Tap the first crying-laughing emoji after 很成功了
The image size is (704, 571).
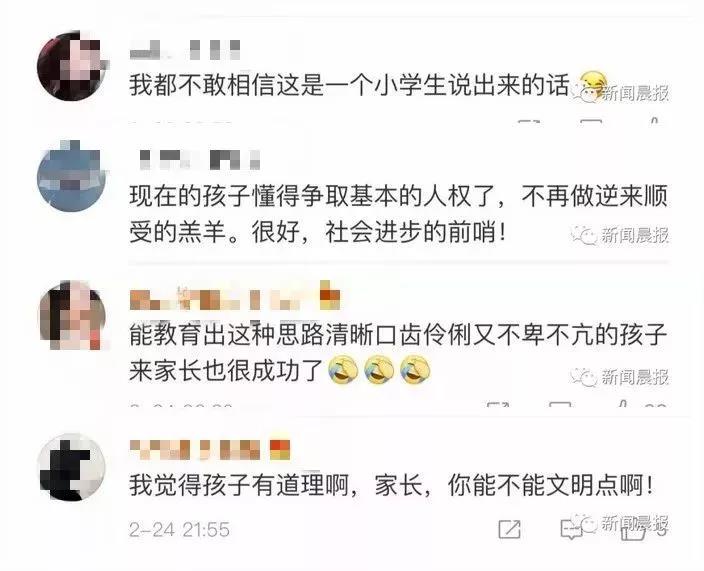tap(343, 371)
